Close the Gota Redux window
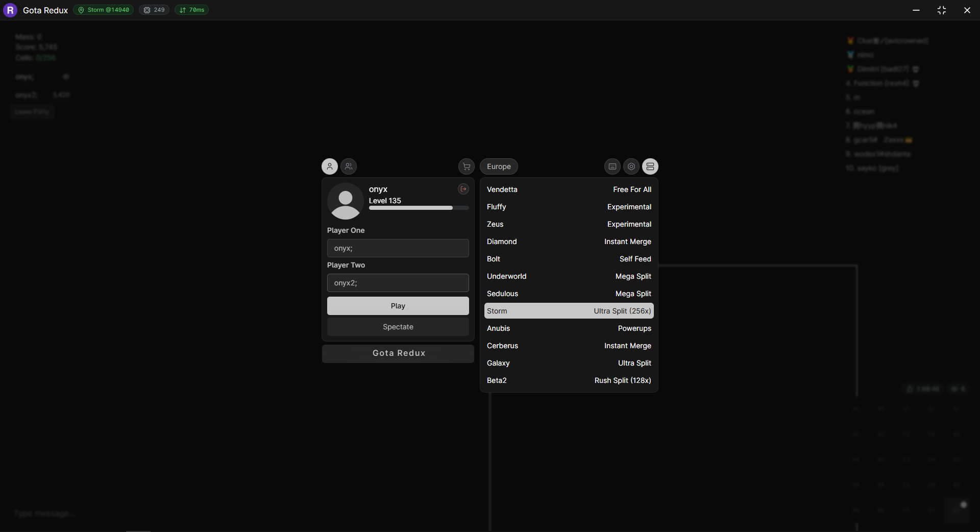The image size is (980, 532). [967, 10]
